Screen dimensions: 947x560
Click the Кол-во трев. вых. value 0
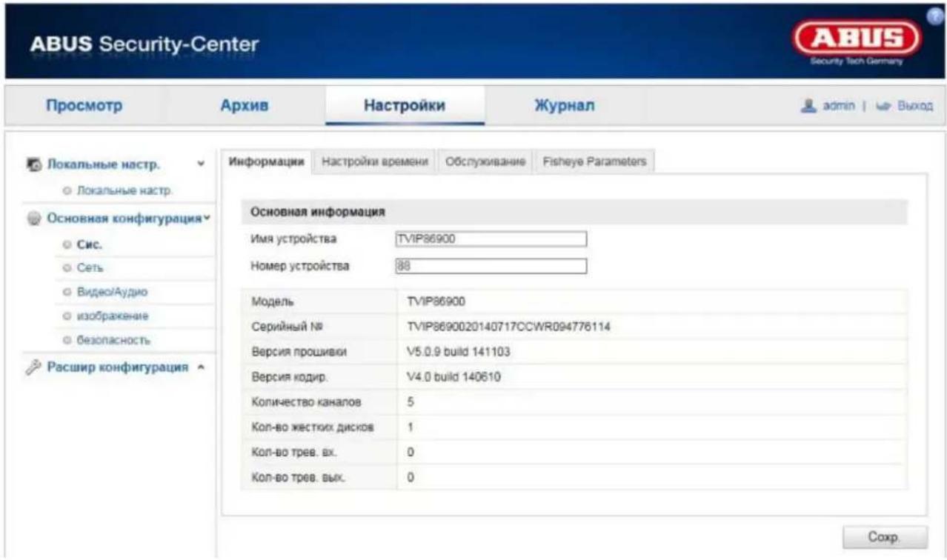411,479
